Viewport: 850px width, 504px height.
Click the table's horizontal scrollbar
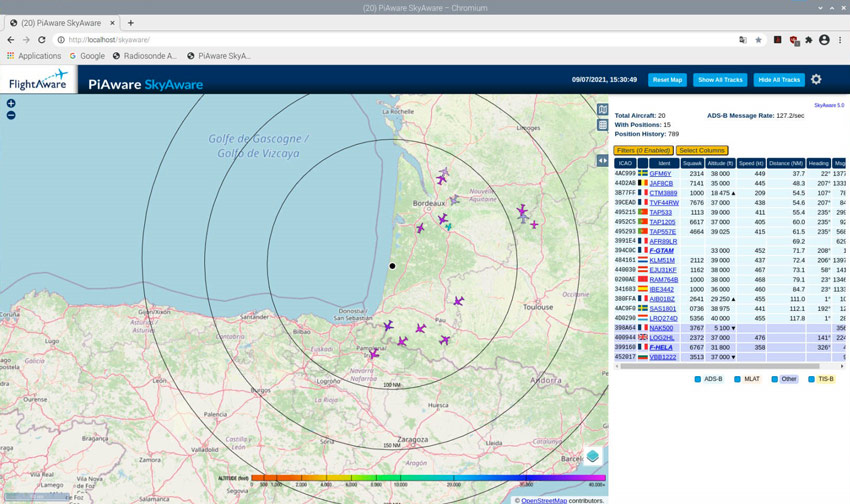[720, 366]
